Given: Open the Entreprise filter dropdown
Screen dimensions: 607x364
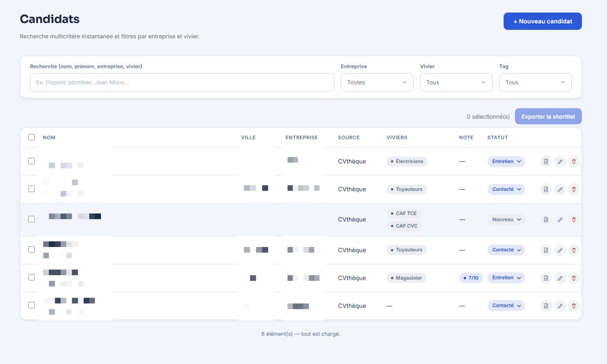Looking at the screenshot, I should pos(377,82).
